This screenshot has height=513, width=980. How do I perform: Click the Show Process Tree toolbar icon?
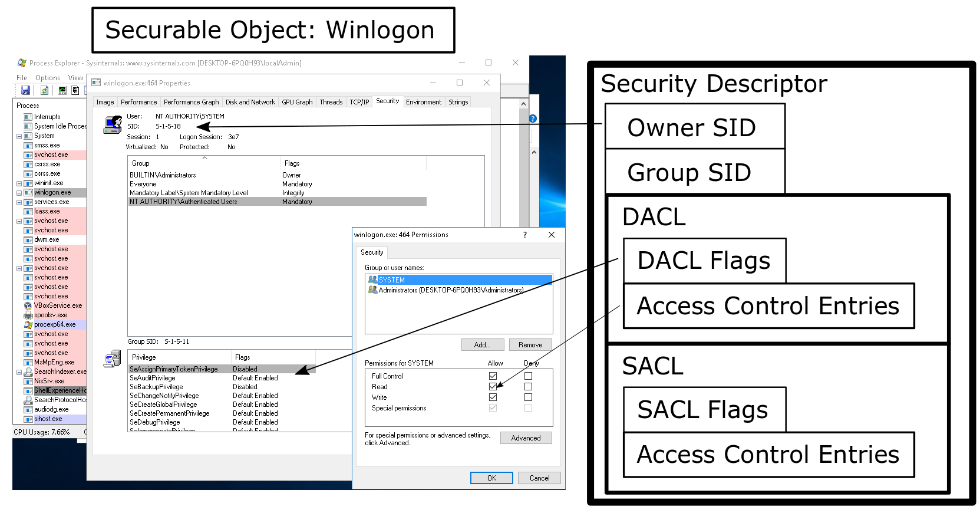click(x=75, y=90)
